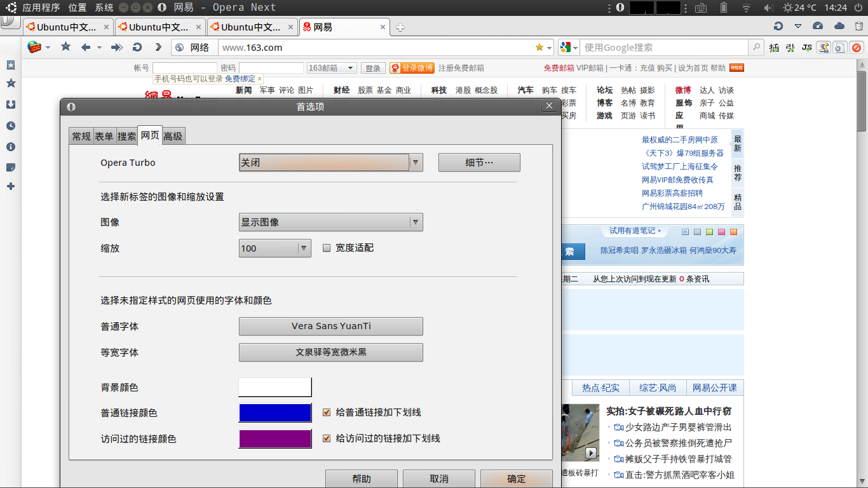Open the dropdown arrow next to the firewall icon

48,48
